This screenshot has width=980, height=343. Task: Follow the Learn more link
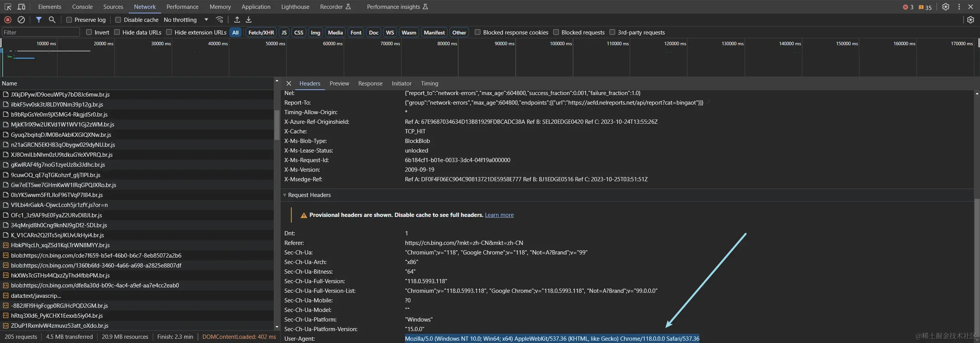(x=499, y=215)
